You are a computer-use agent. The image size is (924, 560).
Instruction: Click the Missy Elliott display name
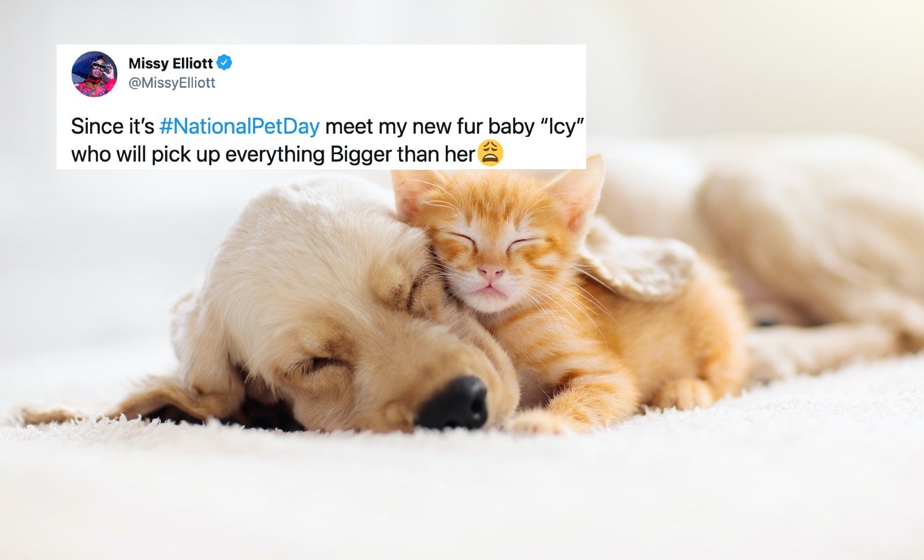[170, 63]
